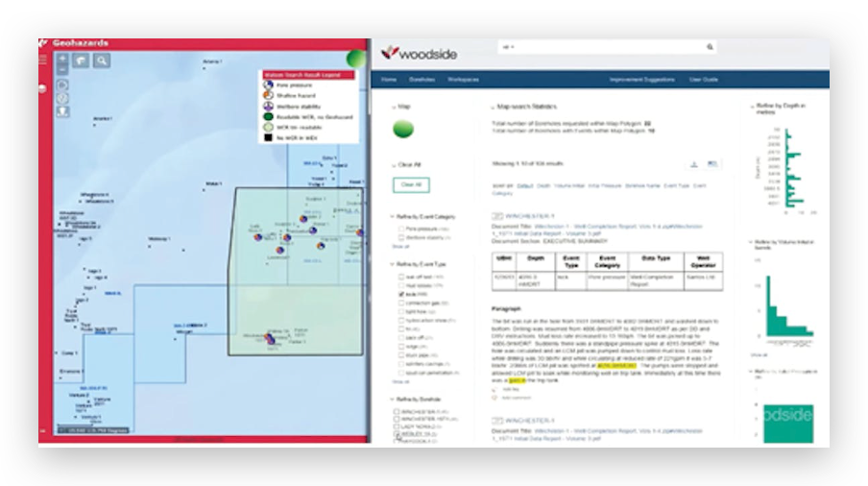This screenshot has width=868, height=486.
Task: Click the icon right of the download icon
Action: point(712,164)
